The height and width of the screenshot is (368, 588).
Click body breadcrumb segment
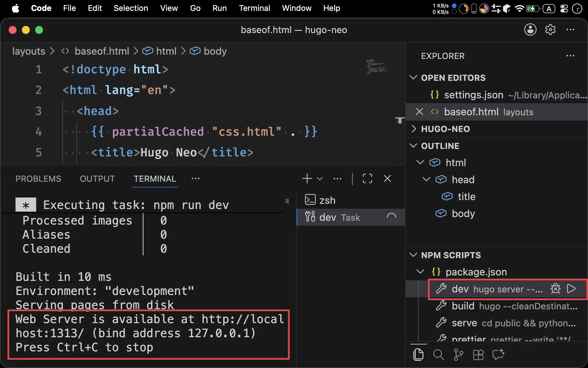[x=215, y=51]
